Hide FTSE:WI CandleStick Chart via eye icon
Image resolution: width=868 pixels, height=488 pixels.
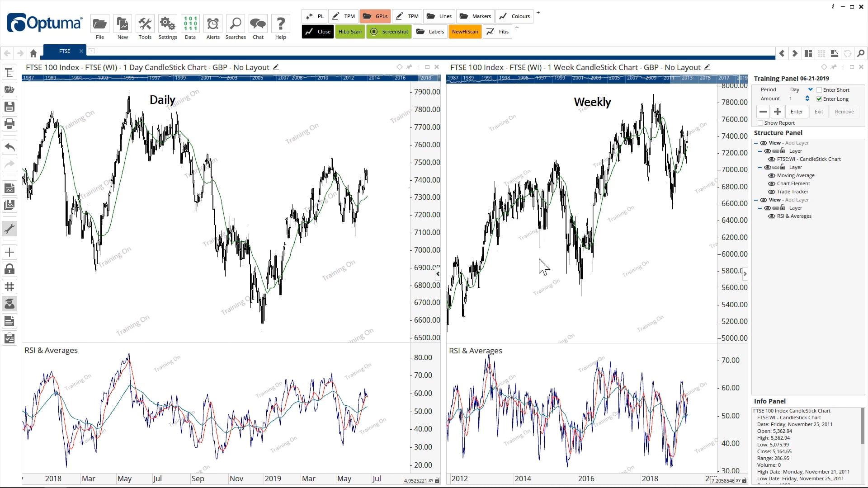(772, 159)
